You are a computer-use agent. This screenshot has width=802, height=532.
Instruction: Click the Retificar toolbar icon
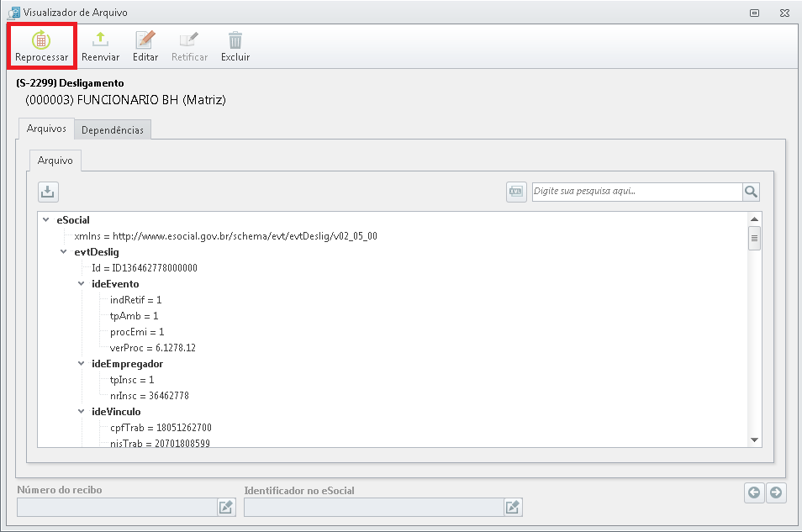189,40
